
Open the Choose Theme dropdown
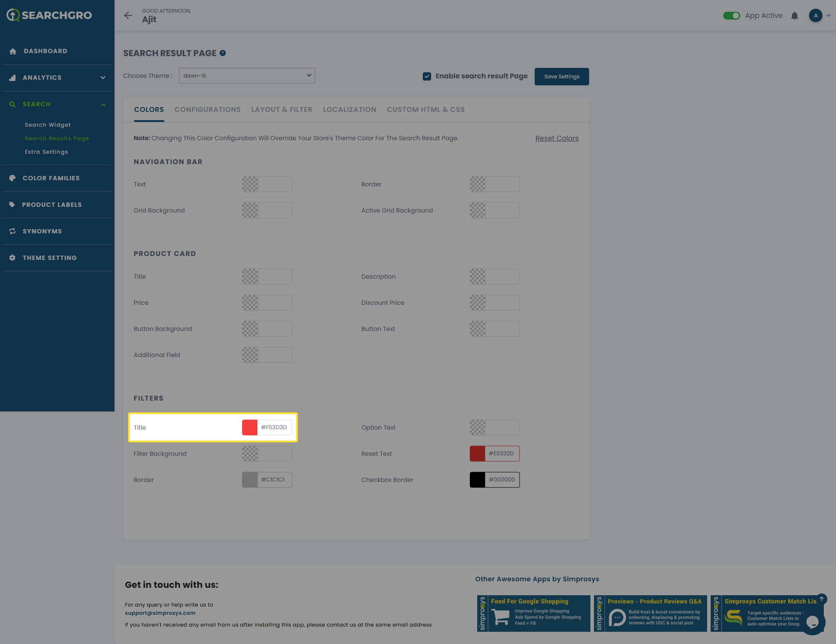pyautogui.click(x=247, y=76)
